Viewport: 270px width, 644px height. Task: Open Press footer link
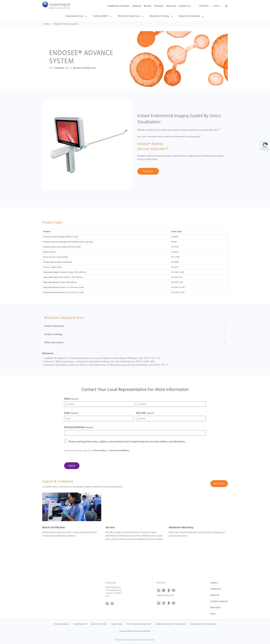pyautogui.click(x=213, y=613)
